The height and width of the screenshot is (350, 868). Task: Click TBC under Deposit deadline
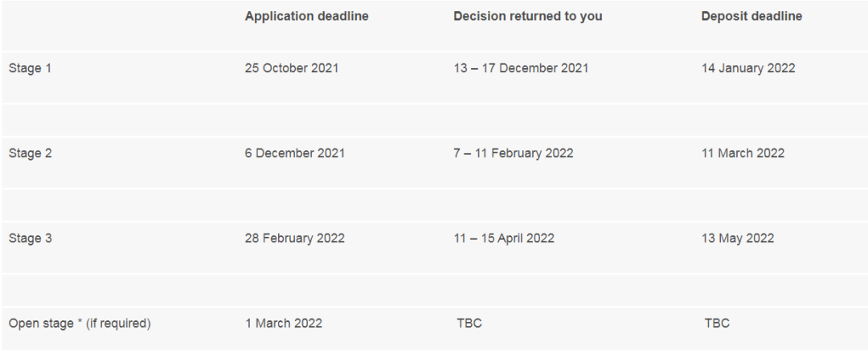click(x=717, y=323)
